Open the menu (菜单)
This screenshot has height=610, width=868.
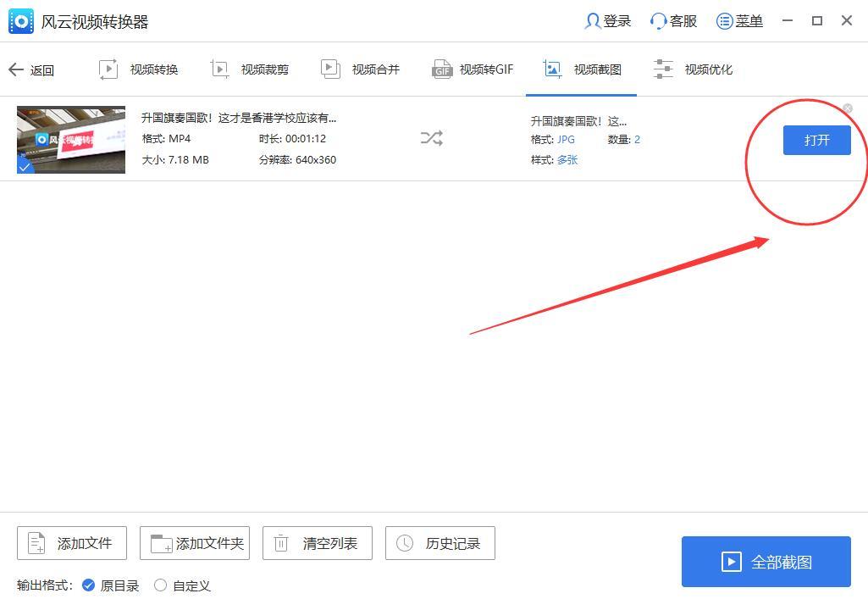point(725,21)
